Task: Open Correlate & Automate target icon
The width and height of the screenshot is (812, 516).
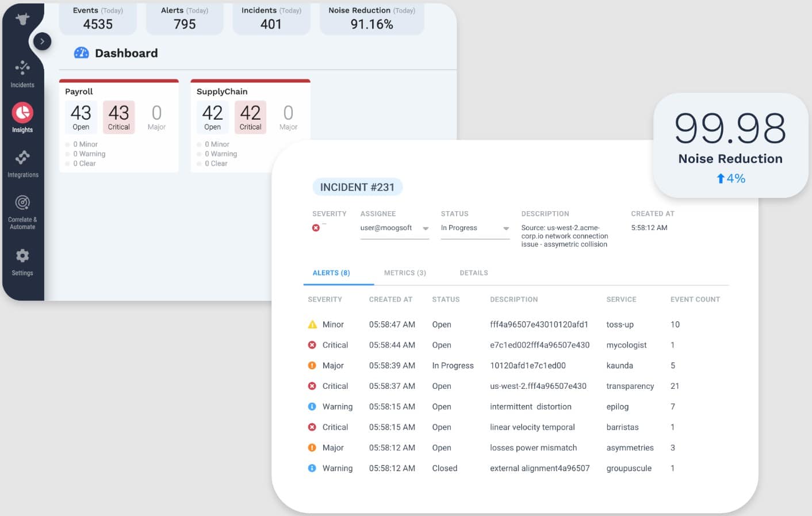Action: [22, 203]
